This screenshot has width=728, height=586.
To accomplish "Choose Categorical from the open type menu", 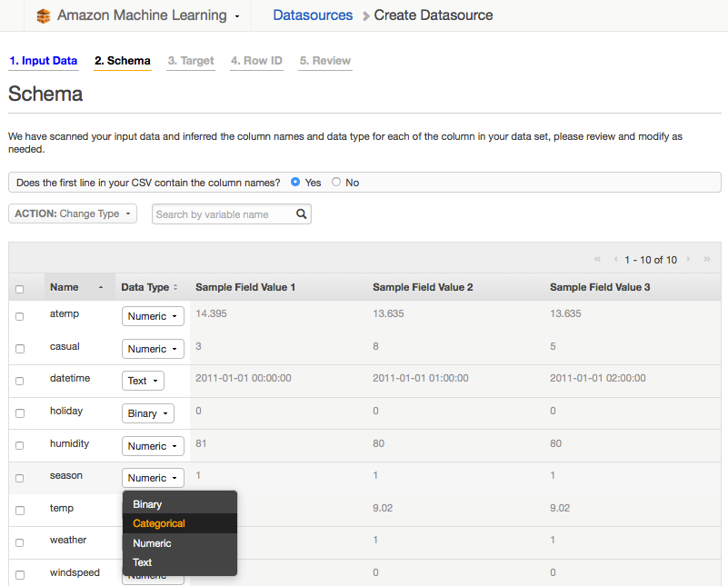I will [x=159, y=523].
